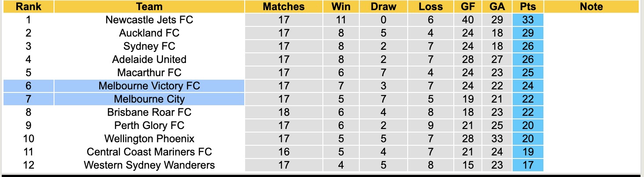Select the Win column header

click(x=341, y=7)
